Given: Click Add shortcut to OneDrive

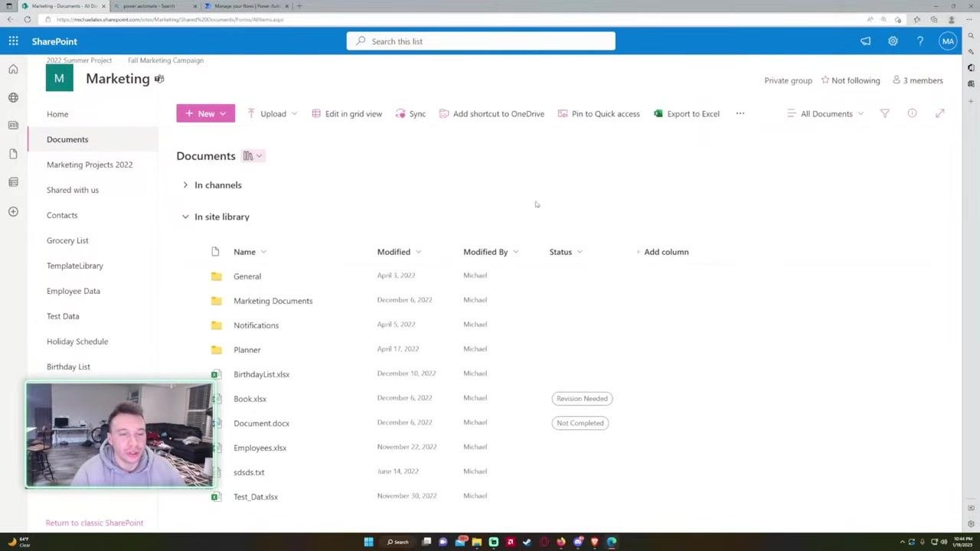Looking at the screenshot, I should tap(492, 113).
